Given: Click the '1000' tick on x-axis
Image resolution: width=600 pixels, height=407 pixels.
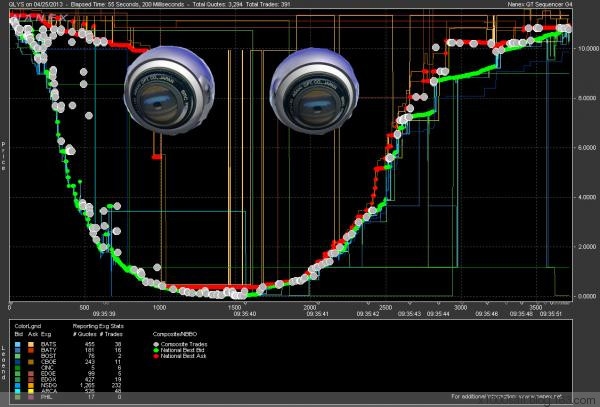Looking at the screenshot, I should pos(160,307).
